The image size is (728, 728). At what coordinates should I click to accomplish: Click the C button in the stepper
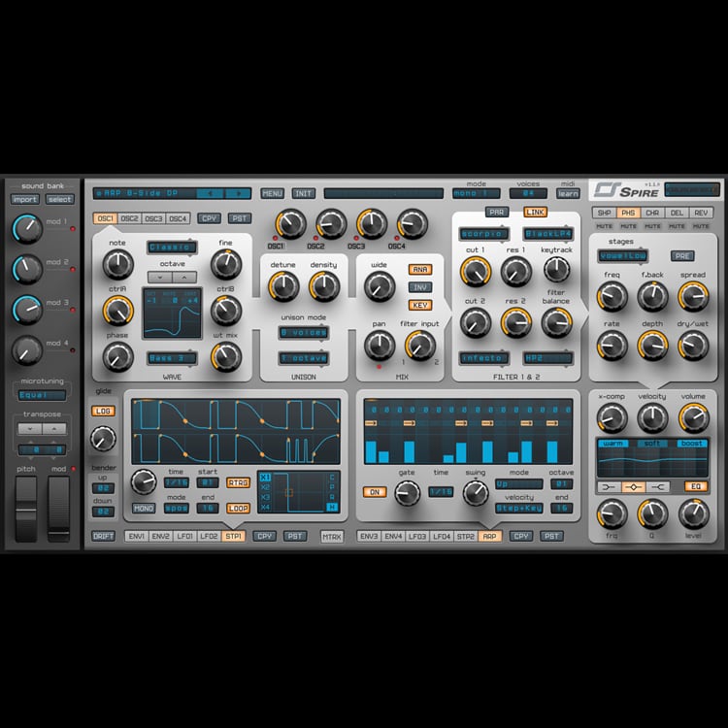point(332,478)
